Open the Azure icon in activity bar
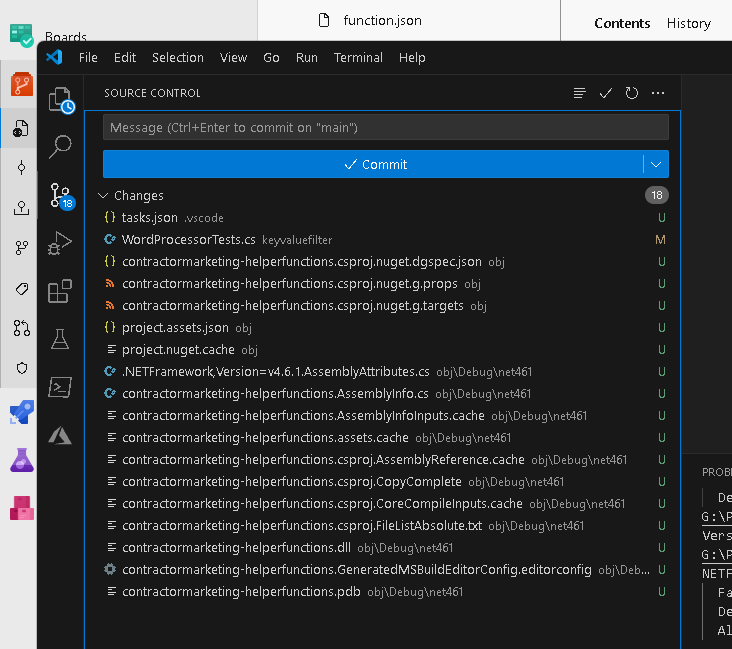The image size is (732, 649). pyautogui.click(x=60, y=436)
